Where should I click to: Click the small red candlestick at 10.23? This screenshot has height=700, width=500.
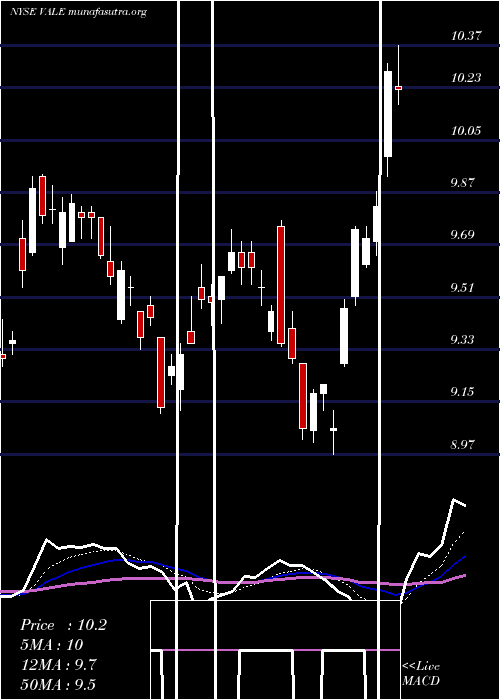point(398,88)
